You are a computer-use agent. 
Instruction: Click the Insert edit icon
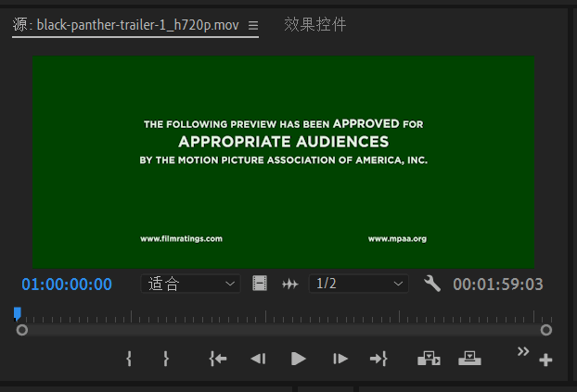pyautogui.click(x=429, y=359)
